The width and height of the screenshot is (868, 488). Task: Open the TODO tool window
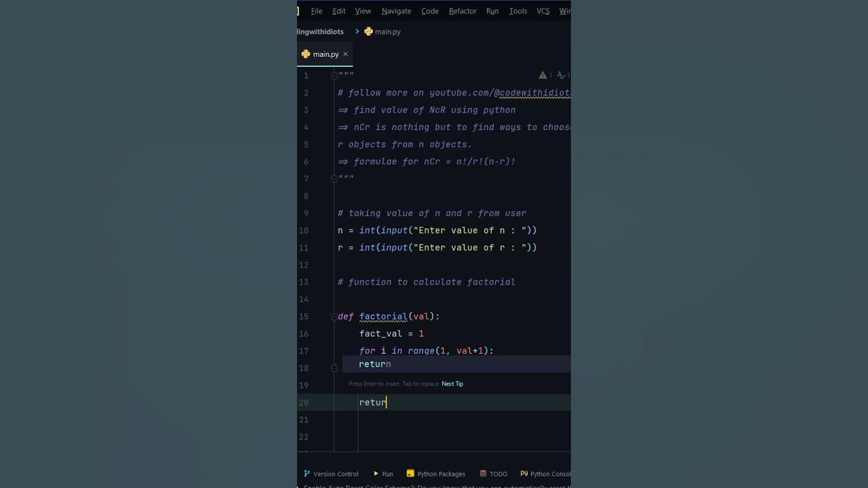[x=493, y=474]
